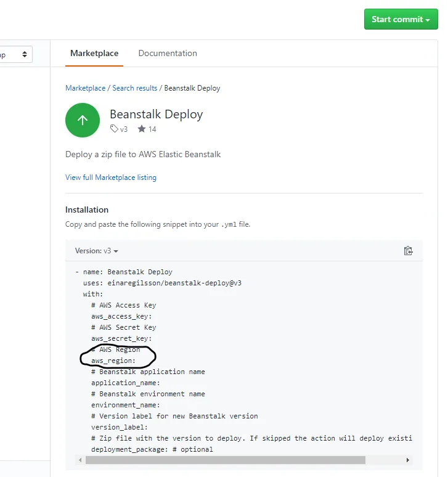Click 'Deploy a zip file to AWS Elastic Beanstalk'
The width and height of the screenshot is (448, 477).
(143, 154)
